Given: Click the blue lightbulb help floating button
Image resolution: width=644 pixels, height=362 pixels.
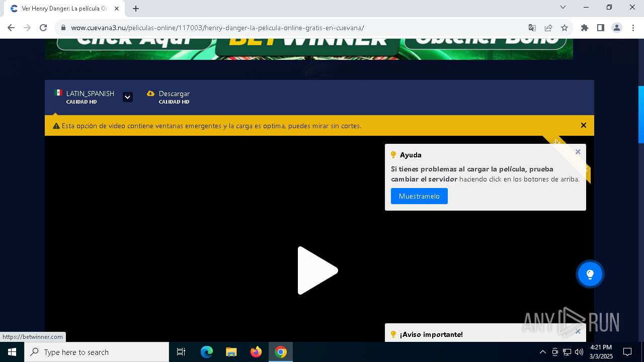Looking at the screenshot, I should 590,274.
